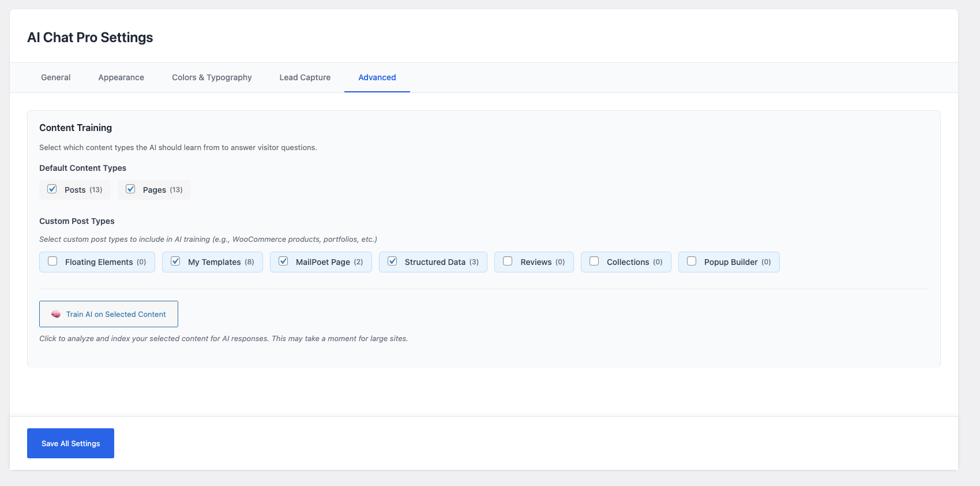Click the 'Default Content Types' label
Screen dimensions: 980x486
[82, 168]
